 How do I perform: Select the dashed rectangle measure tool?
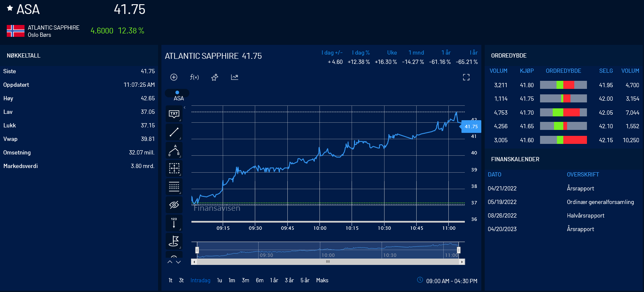pyautogui.click(x=174, y=168)
